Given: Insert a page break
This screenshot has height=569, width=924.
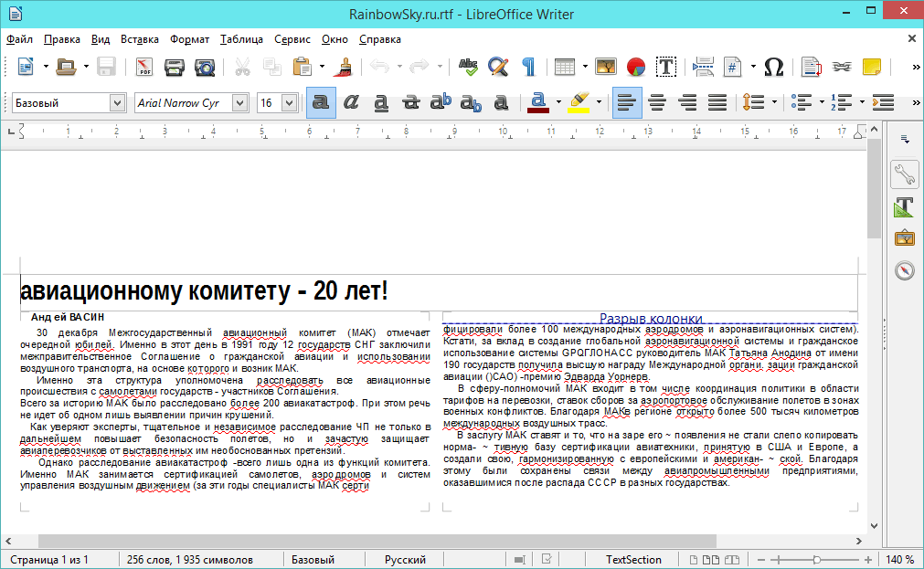Looking at the screenshot, I should [703, 67].
